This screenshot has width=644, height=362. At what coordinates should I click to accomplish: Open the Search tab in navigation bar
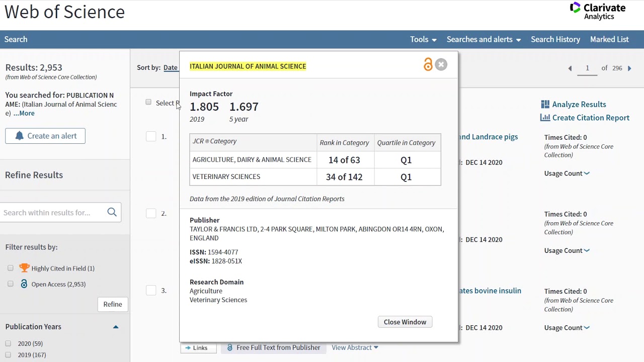(16, 39)
